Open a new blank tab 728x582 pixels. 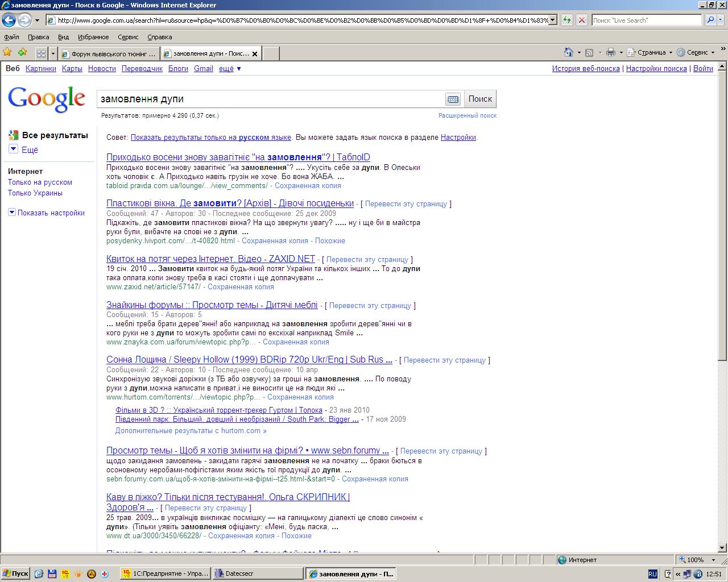click(x=271, y=54)
